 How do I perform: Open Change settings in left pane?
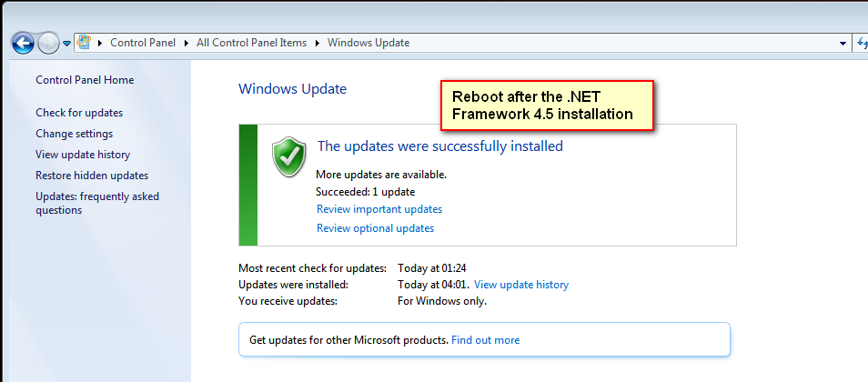pyautogui.click(x=74, y=134)
